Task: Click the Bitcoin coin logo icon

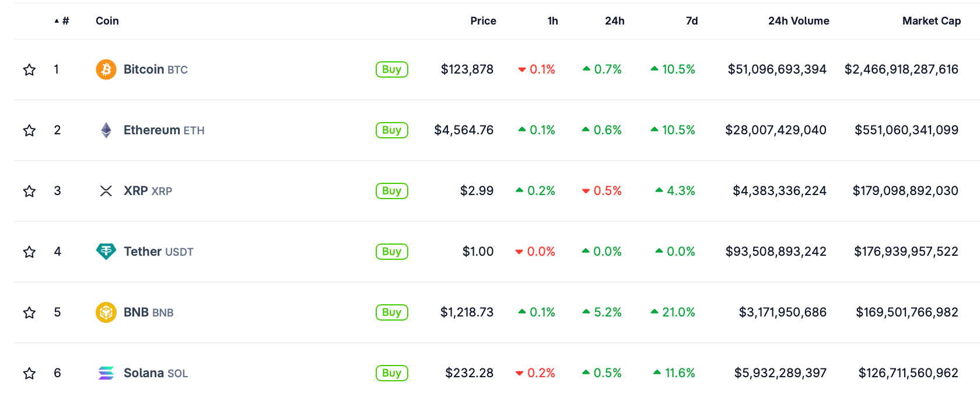Action: point(106,69)
